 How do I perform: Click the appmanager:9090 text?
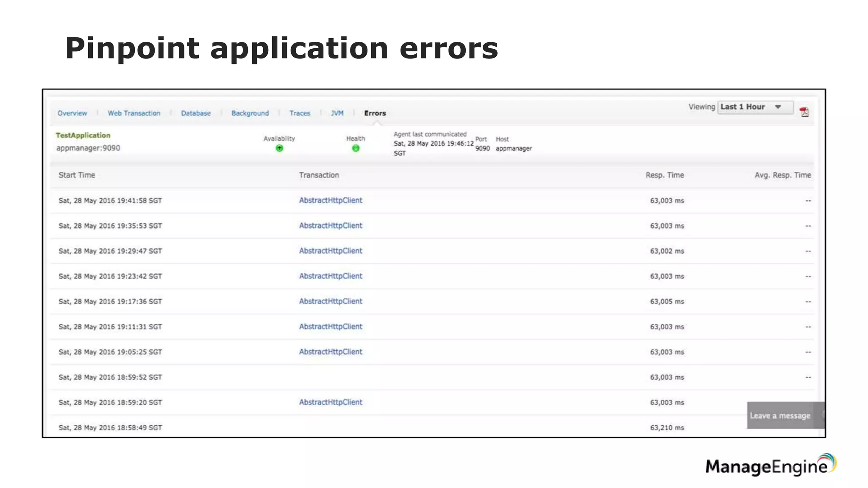click(88, 148)
